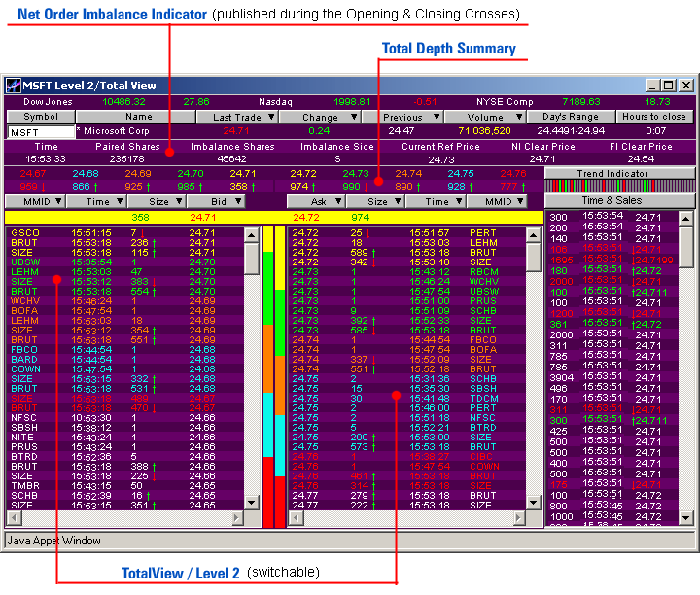Select the GSCO bid row
Viewport: 700px width, 595px height.
(x=126, y=233)
